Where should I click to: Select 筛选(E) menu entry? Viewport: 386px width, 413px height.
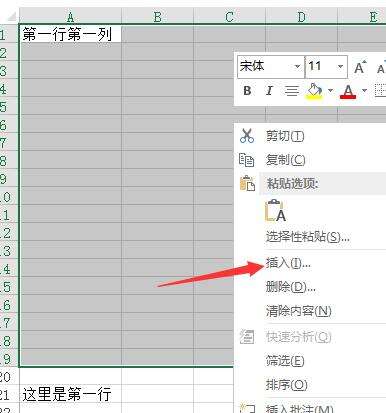tap(285, 361)
